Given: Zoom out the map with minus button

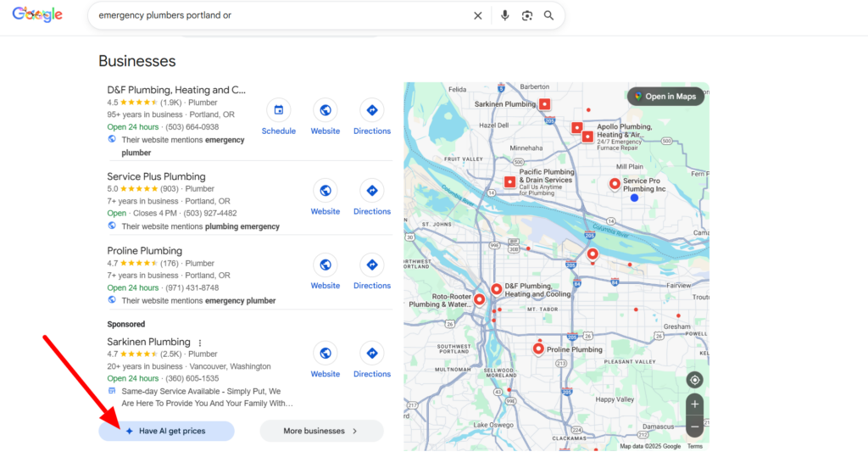Looking at the screenshot, I should (x=695, y=427).
